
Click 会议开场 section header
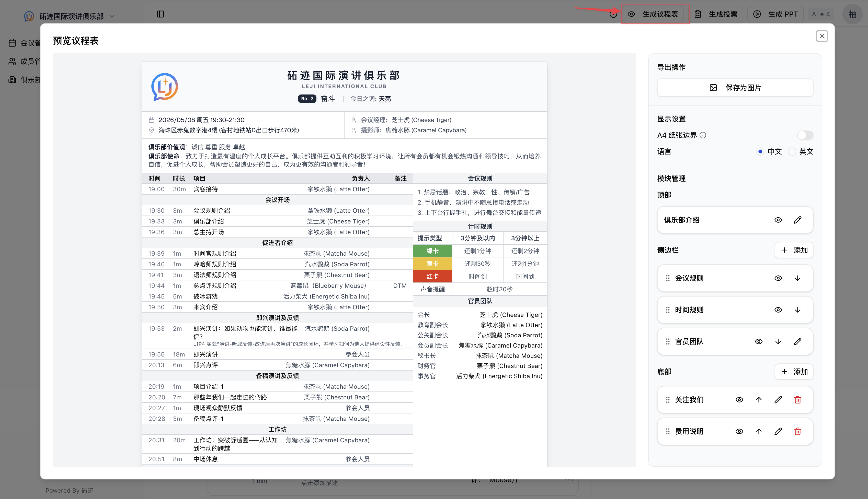277,200
